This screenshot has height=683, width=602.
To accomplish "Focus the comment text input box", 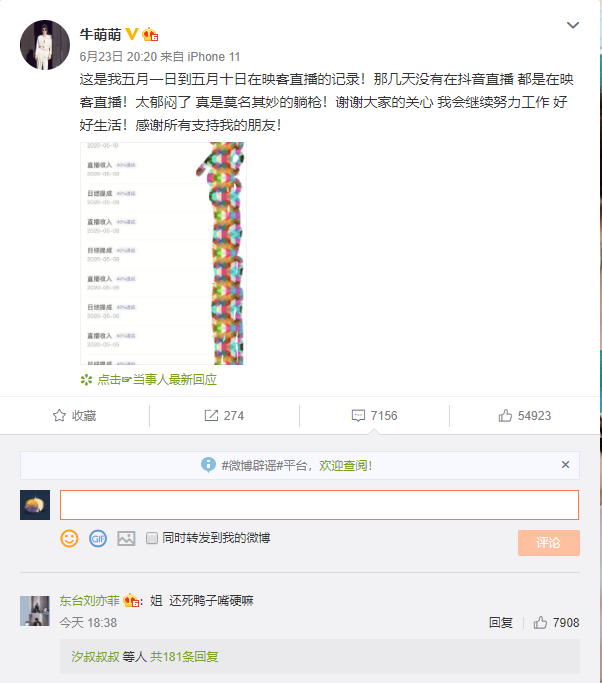I will (319, 505).
